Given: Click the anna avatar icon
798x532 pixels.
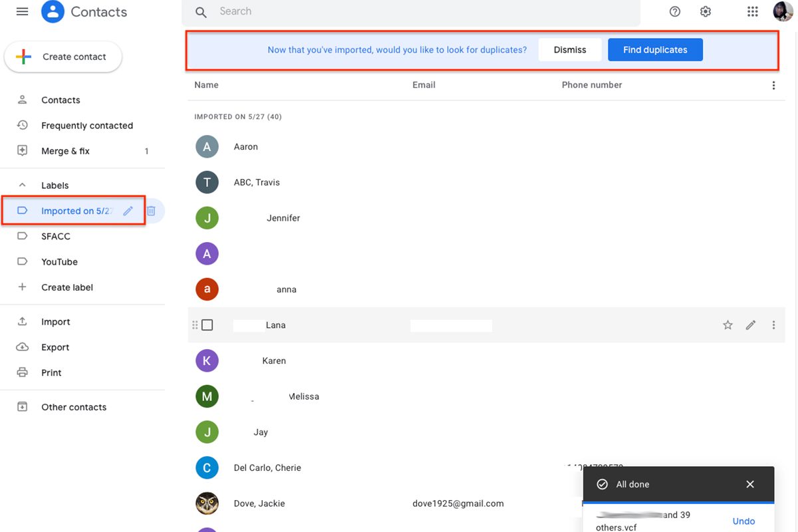Looking at the screenshot, I should tap(207, 289).
